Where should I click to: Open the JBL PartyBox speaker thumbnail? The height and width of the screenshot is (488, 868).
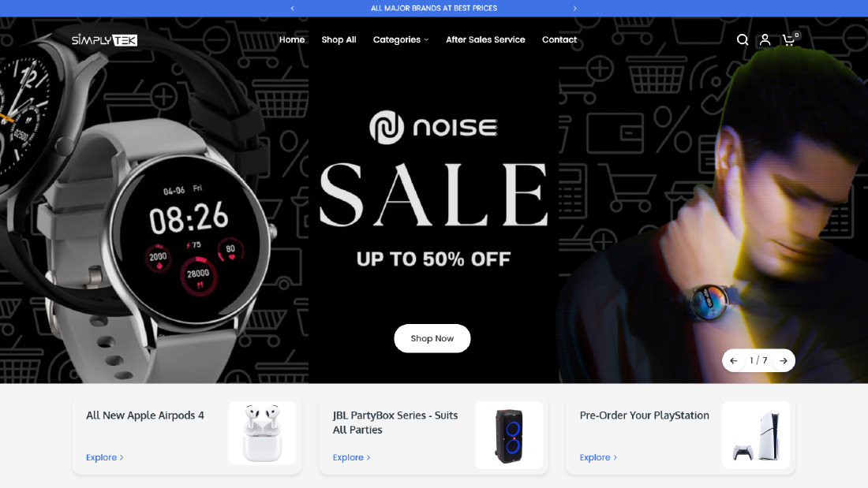click(x=509, y=435)
